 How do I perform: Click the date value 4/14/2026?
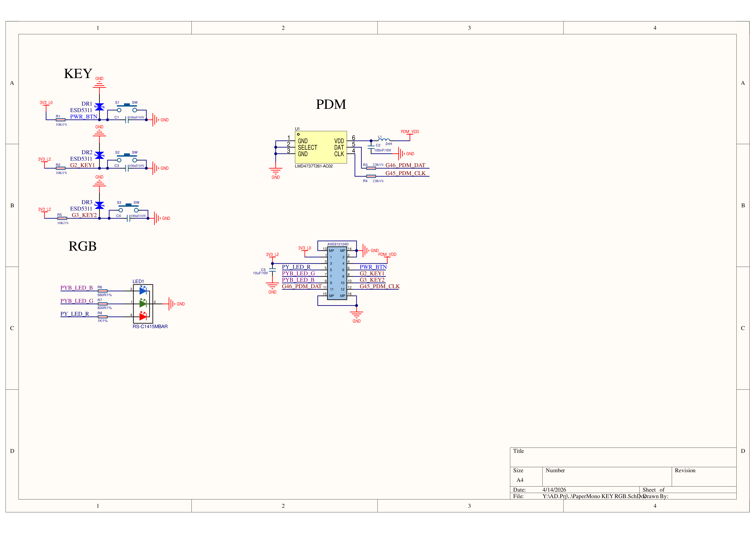(x=554, y=490)
